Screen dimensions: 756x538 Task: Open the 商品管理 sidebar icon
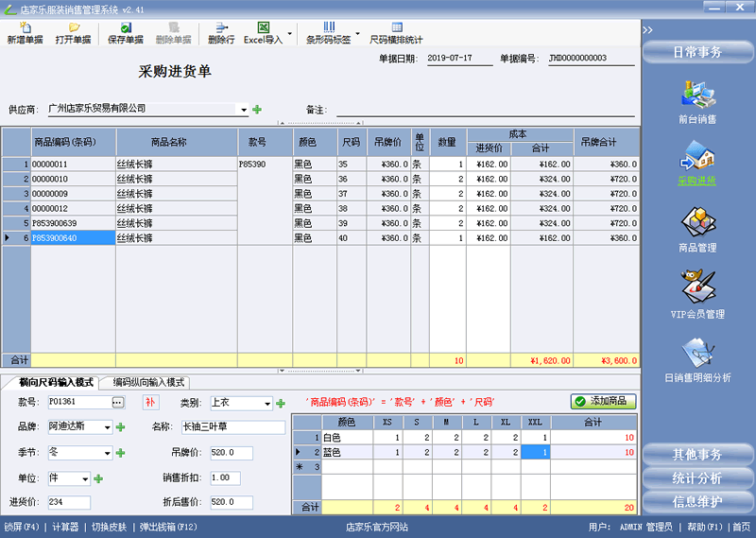tap(697, 230)
